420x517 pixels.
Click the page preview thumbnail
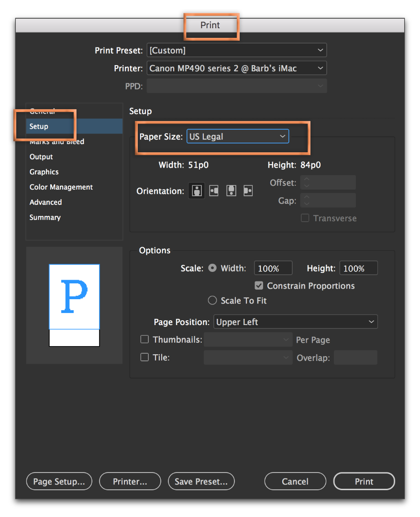(x=74, y=305)
